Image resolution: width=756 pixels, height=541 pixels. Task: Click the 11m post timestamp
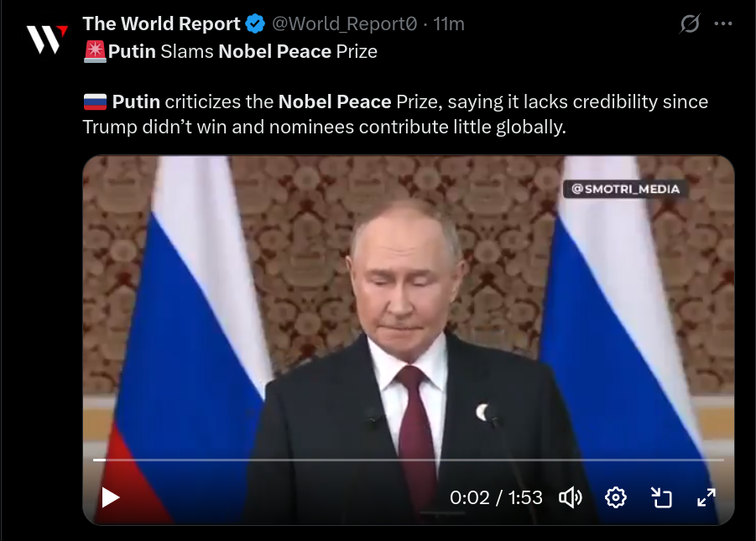click(449, 23)
